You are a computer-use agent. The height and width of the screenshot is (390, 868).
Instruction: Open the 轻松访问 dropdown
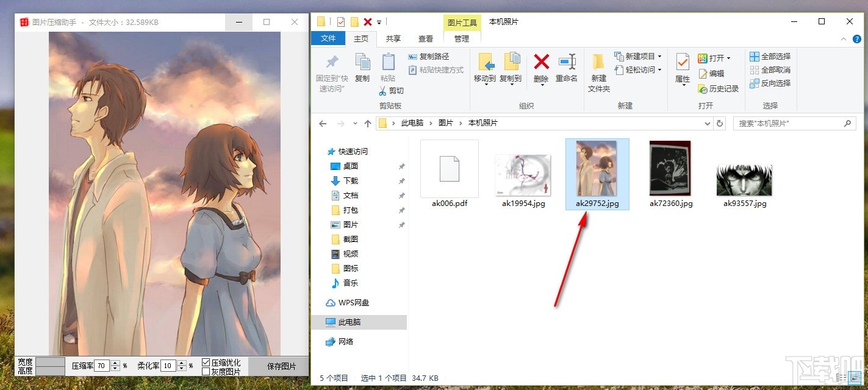tap(660, 69)
